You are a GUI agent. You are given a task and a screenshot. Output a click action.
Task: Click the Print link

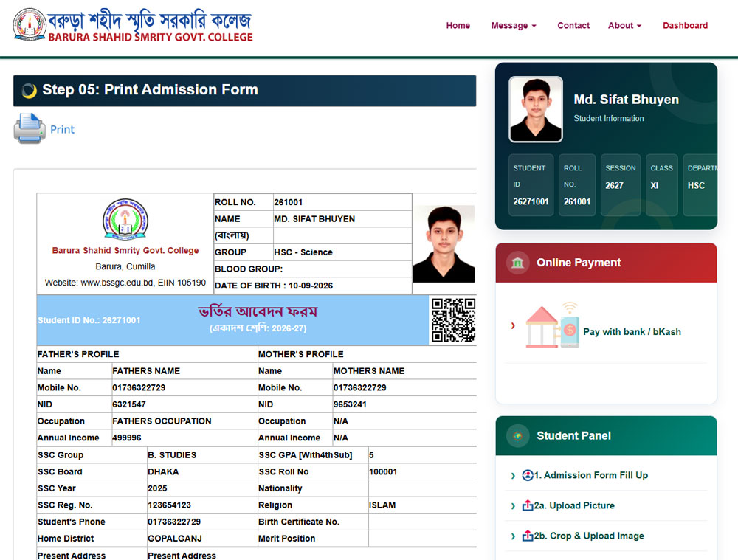tap(62, 129)
